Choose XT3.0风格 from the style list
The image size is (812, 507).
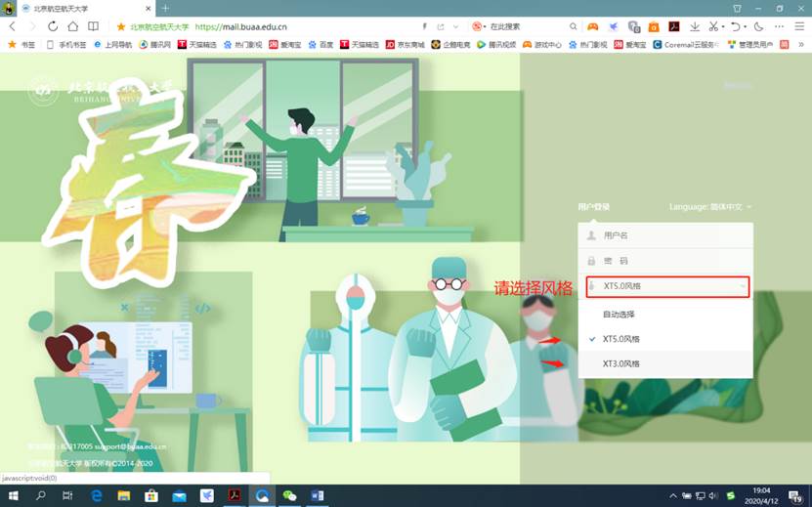click(620, 363)
